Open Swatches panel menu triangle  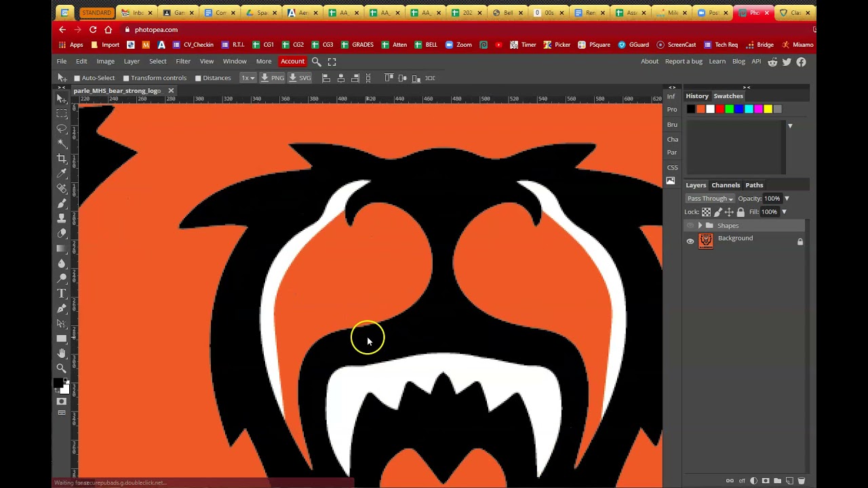(x=790, y=126)
